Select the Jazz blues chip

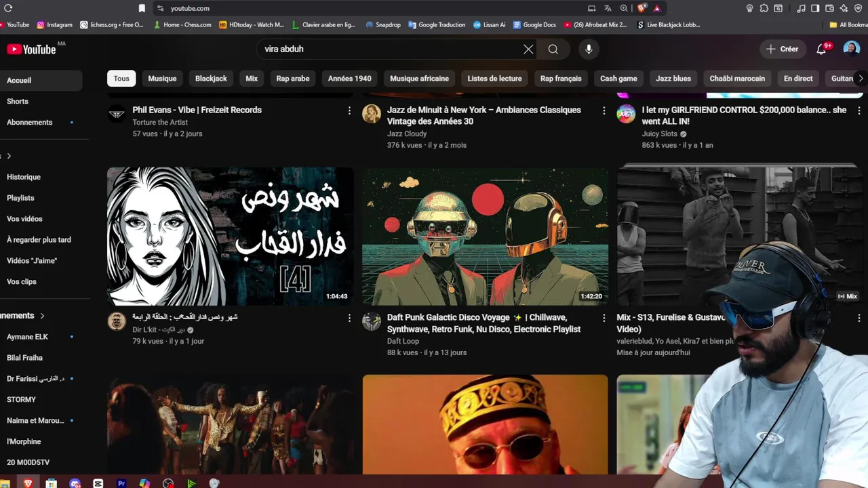point(673,79)
